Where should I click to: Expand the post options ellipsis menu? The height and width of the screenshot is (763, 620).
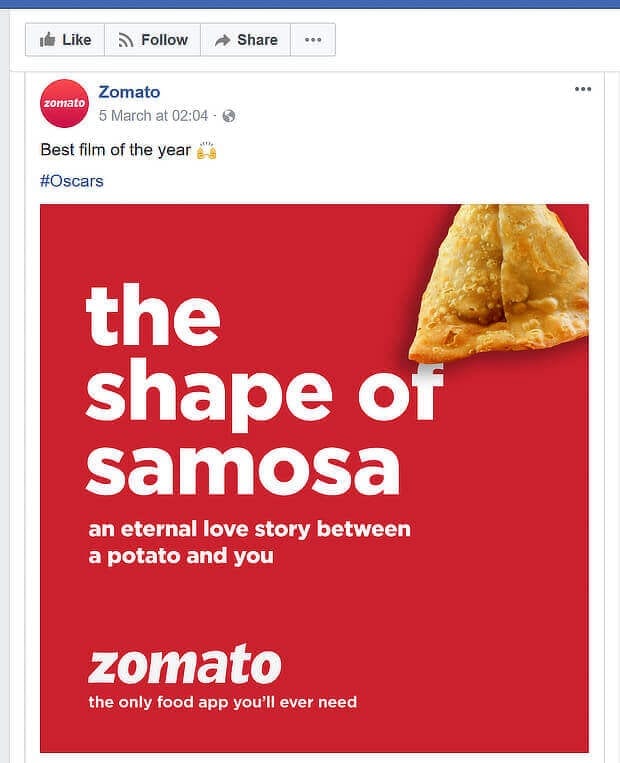[x=583, y=89]
